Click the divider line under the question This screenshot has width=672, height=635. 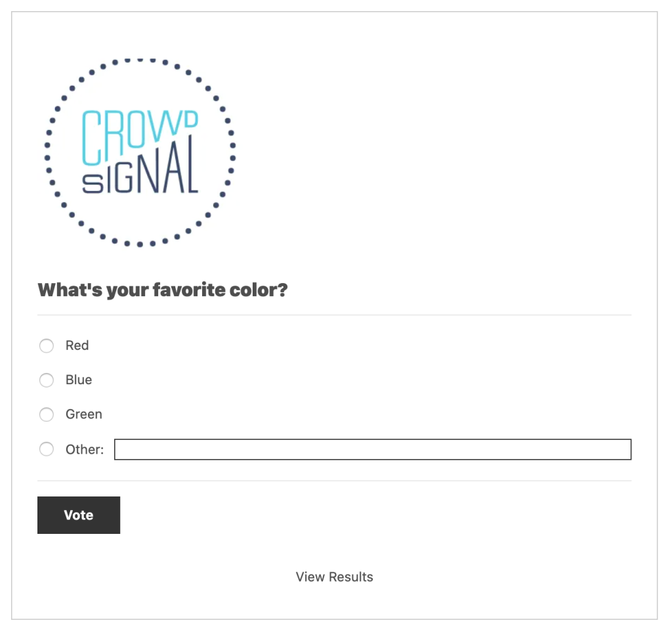(x=334, y=315)
